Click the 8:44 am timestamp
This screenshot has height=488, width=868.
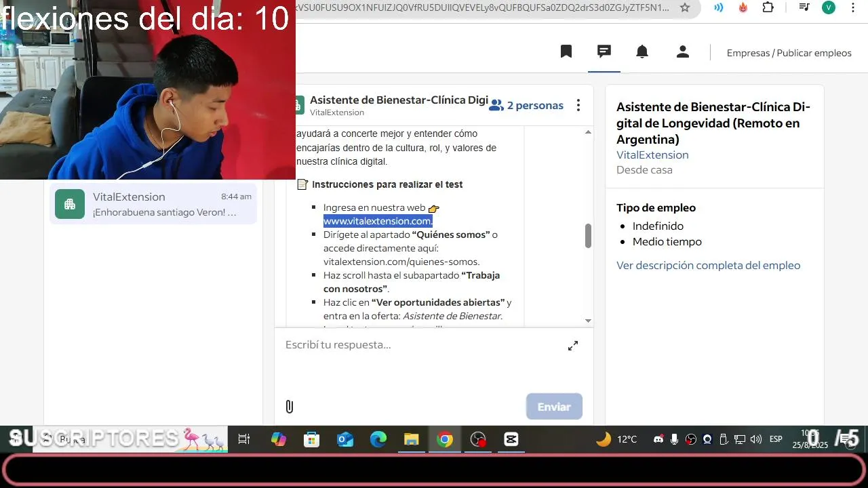[x=236, y=197]
